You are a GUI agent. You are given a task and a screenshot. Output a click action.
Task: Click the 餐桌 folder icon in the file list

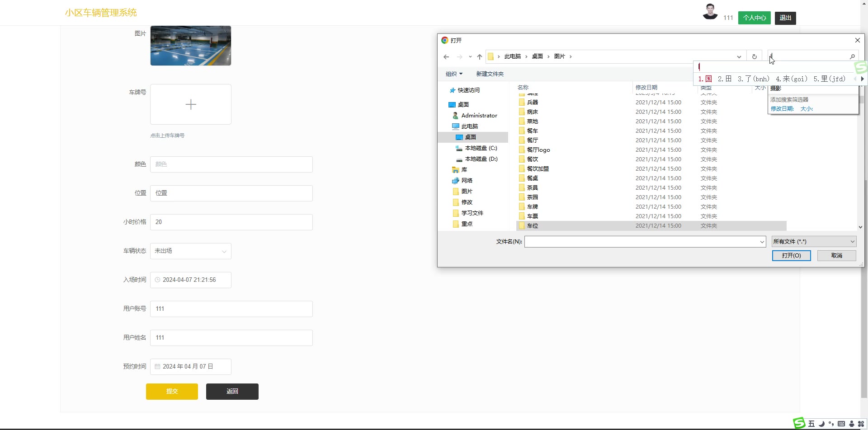[x=522, y=178]
